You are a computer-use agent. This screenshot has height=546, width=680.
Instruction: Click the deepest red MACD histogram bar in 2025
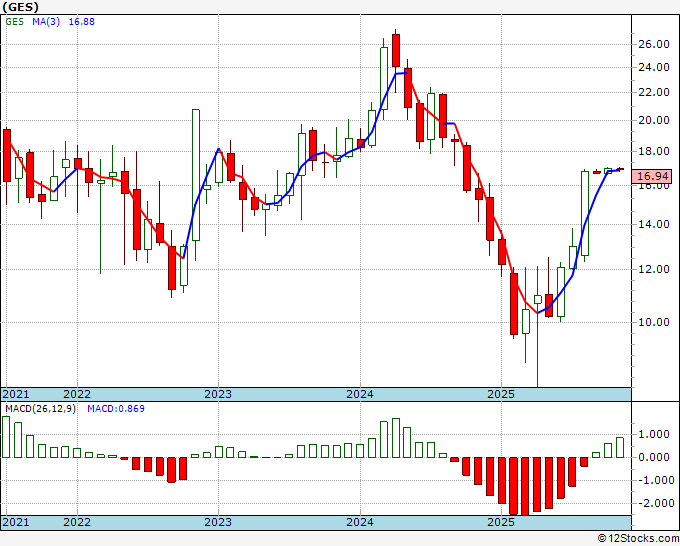point(526,486)
